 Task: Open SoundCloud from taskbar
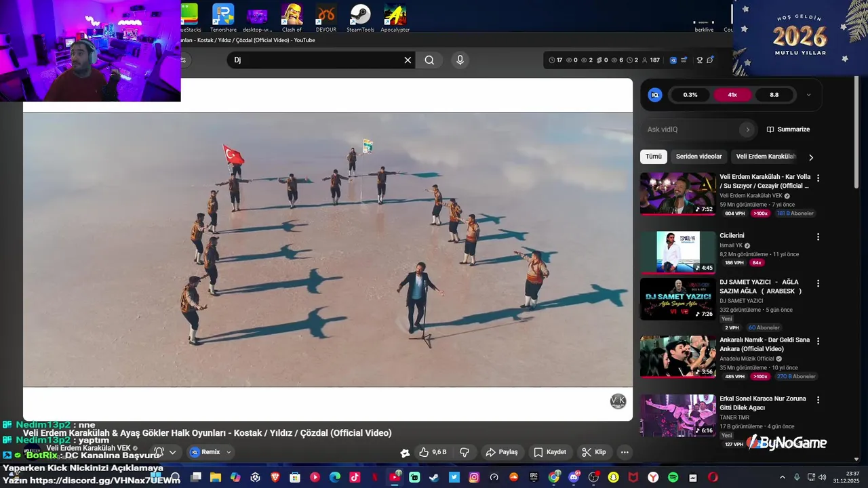click(x=514, y=477)
